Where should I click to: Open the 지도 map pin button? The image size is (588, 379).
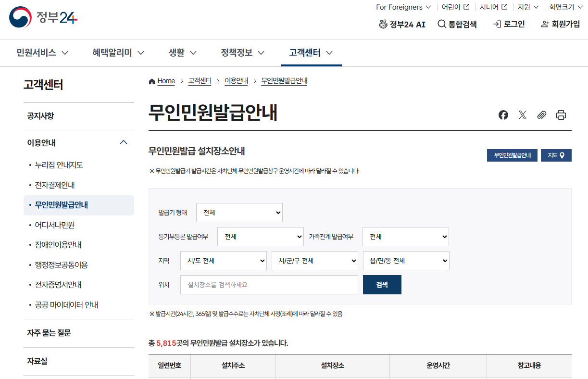click(x=556, y=155)
